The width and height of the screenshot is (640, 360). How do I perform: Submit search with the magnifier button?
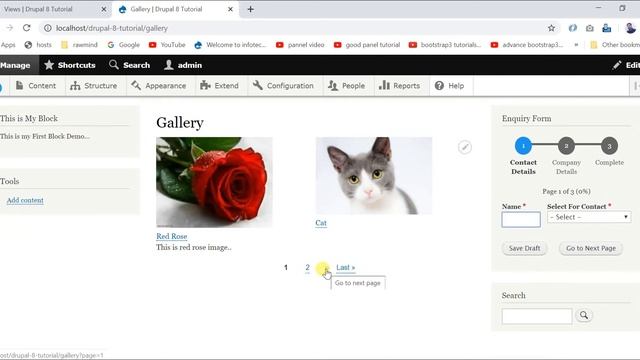584,315
